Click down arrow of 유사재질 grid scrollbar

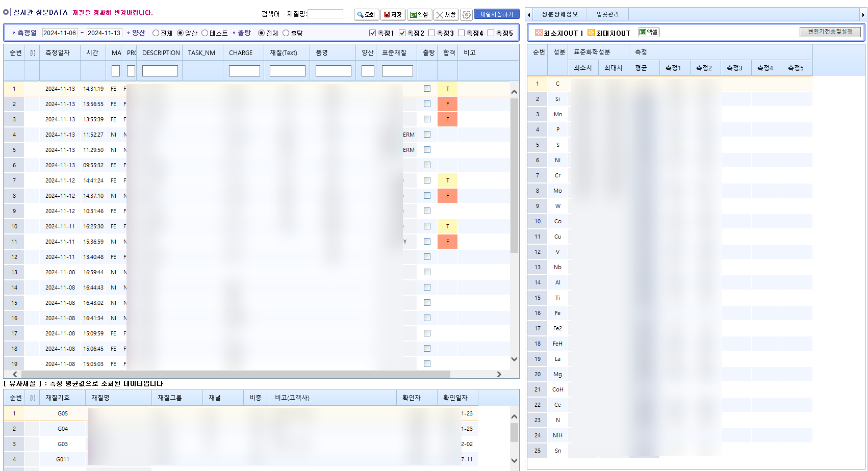click(514, 460)
